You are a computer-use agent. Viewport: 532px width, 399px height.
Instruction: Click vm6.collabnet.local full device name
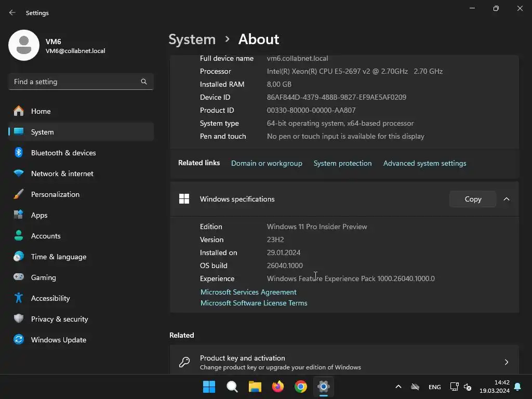click(x=297, y=58)
